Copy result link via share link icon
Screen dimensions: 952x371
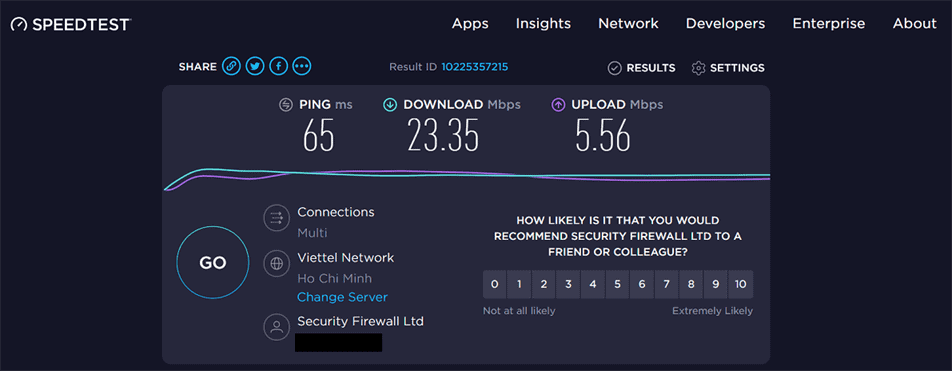231,66
